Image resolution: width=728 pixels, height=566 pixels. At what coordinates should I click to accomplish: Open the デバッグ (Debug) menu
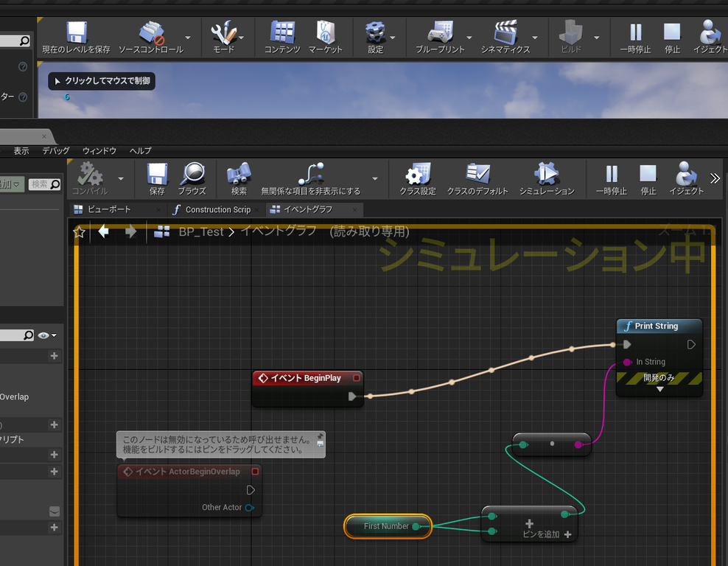pyautogui.click(x=56, y=150)
